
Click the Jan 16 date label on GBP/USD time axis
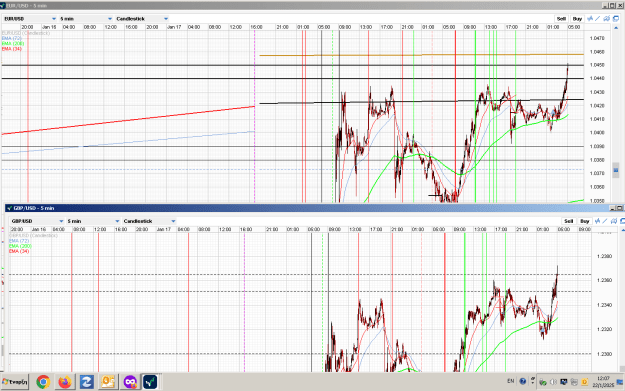click(39, 230)
